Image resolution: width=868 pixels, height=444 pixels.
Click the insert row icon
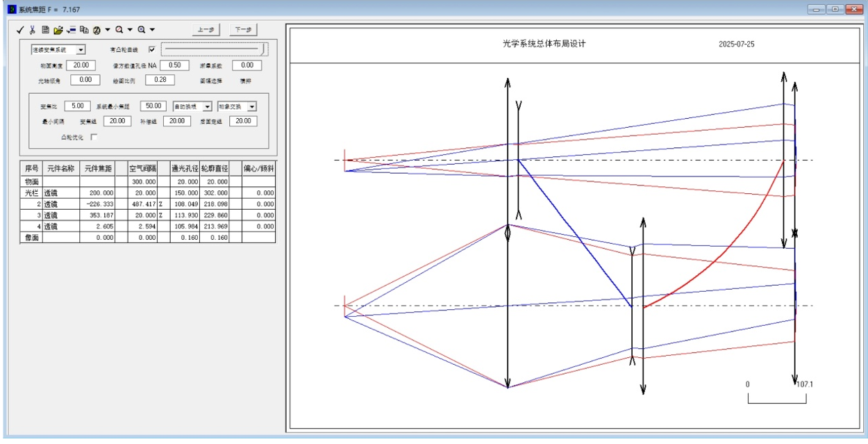(72, 30)
